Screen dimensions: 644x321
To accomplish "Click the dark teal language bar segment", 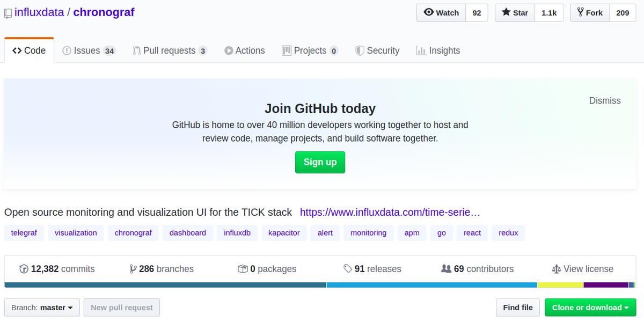I will coord(165,285).
